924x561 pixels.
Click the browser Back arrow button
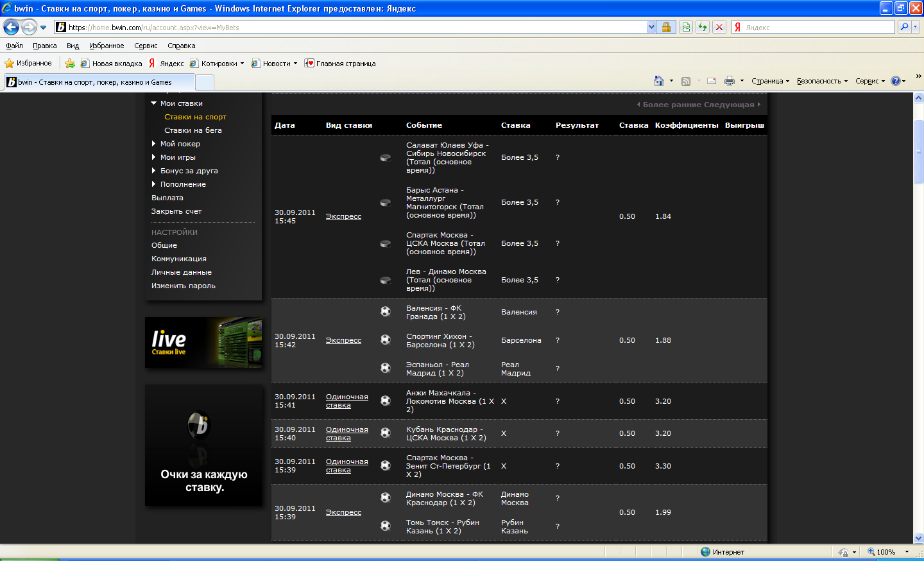(12, 27)
